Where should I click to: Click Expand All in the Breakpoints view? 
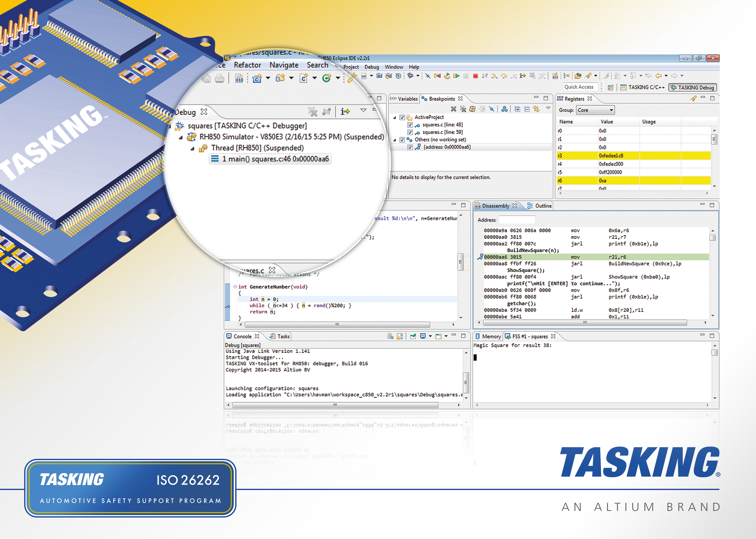[x=517, y=109]
